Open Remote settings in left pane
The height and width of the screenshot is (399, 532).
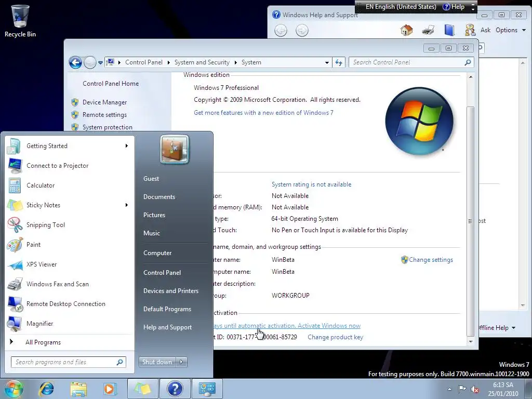(x=104, y=115)
